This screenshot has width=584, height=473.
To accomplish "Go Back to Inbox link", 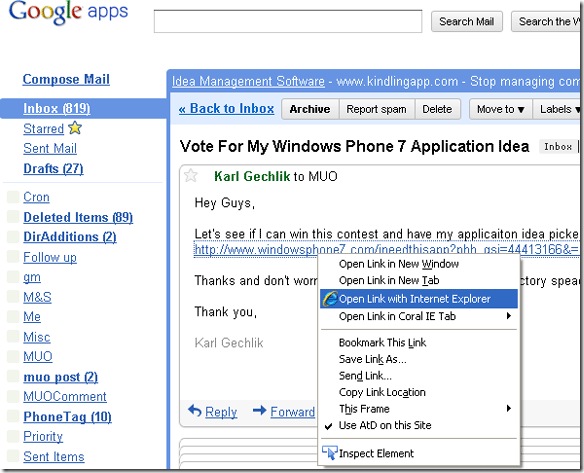I will [226, 109].
